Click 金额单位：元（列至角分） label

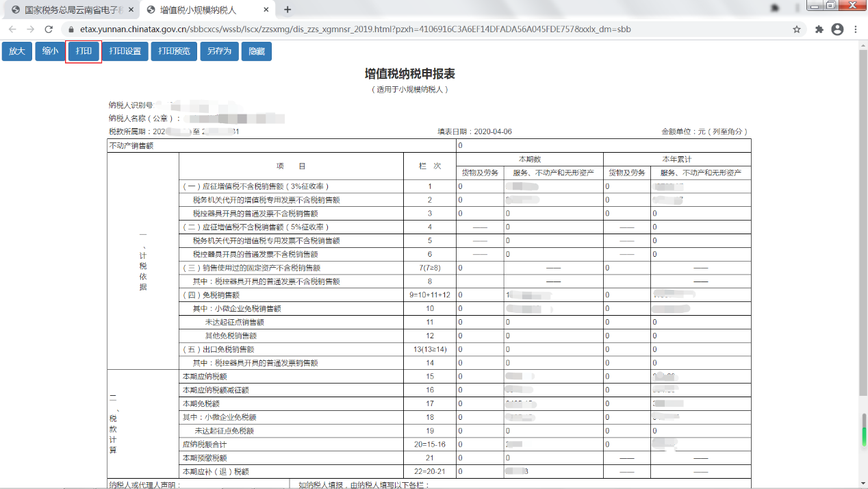pos(705,131)
